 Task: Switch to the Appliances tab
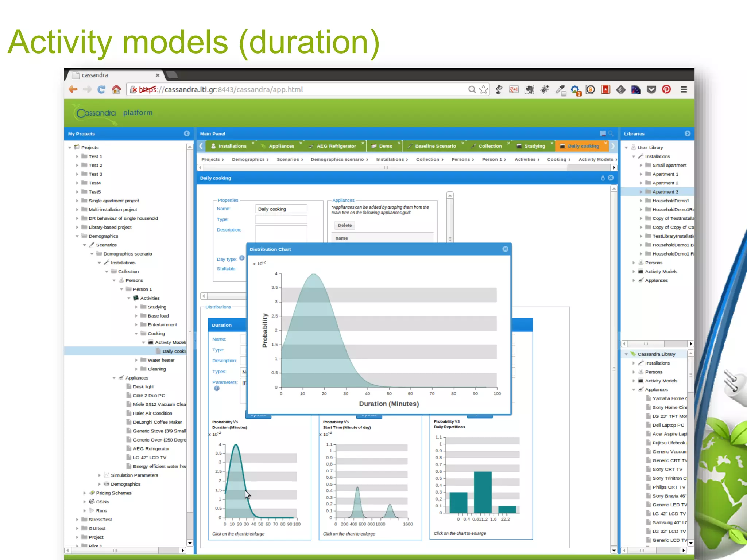click(x=281, y=146)
